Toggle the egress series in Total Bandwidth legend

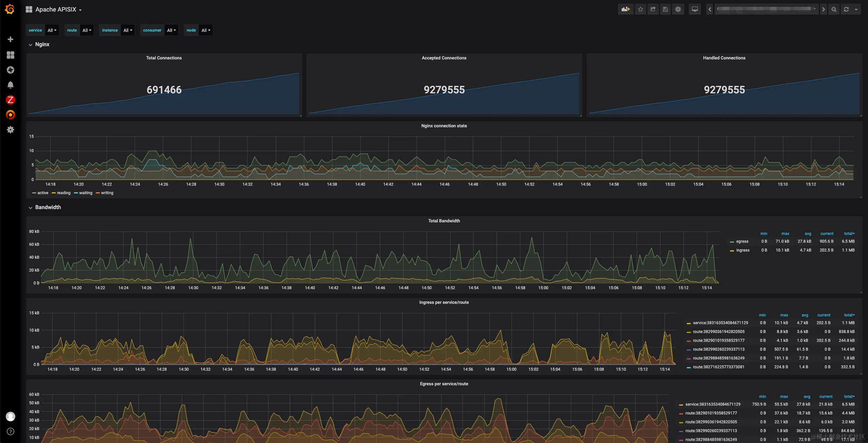pos(742,241)
